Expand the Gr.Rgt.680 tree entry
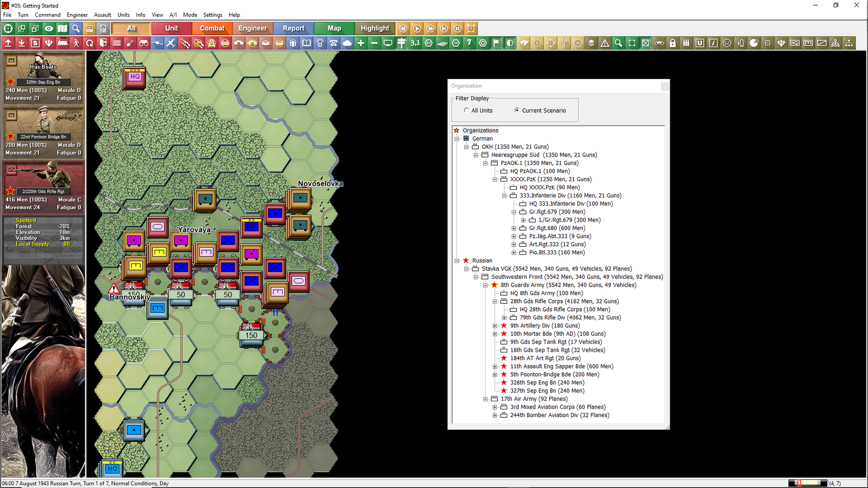 (x=514, y=228)
